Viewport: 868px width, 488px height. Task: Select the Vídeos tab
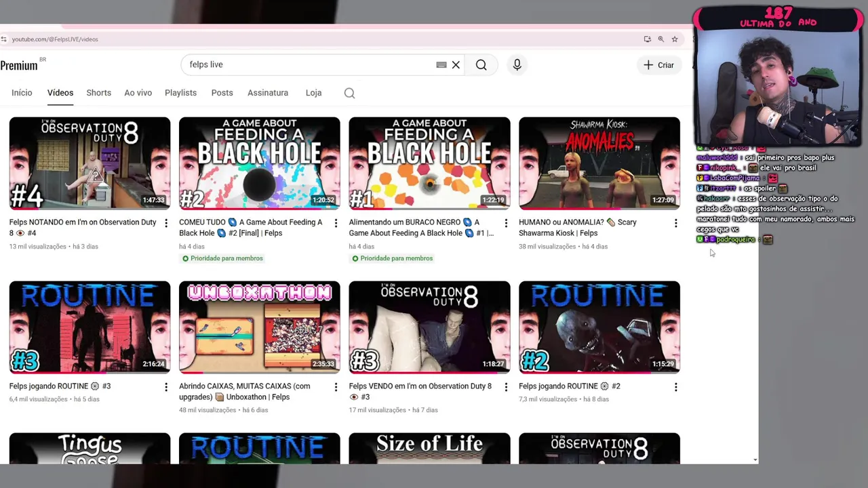[x=60, y=93]
